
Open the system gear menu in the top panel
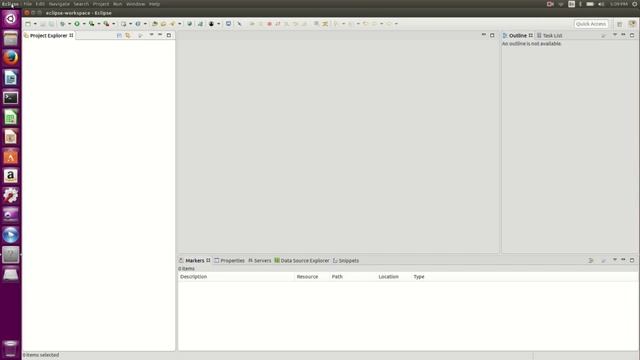pos(635,4)
